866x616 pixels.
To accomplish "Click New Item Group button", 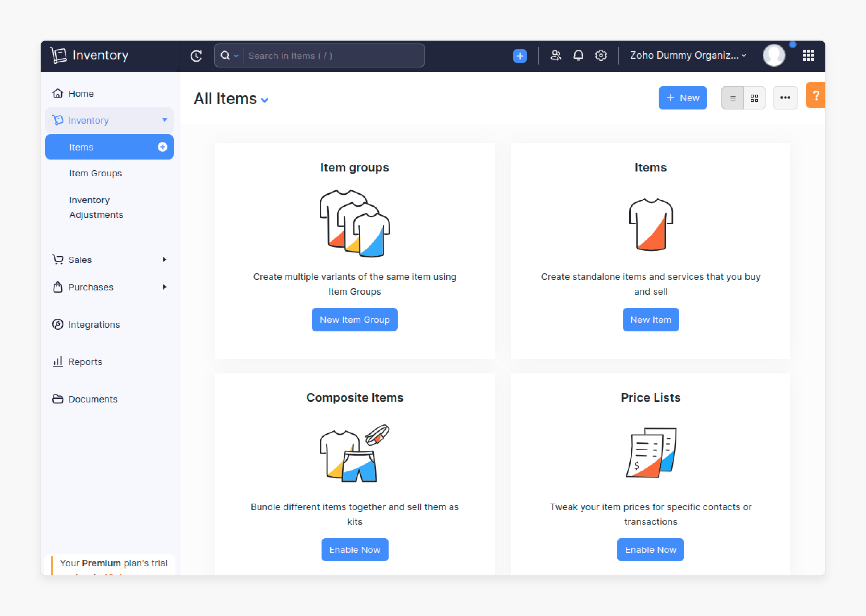I will pos(355,319).
